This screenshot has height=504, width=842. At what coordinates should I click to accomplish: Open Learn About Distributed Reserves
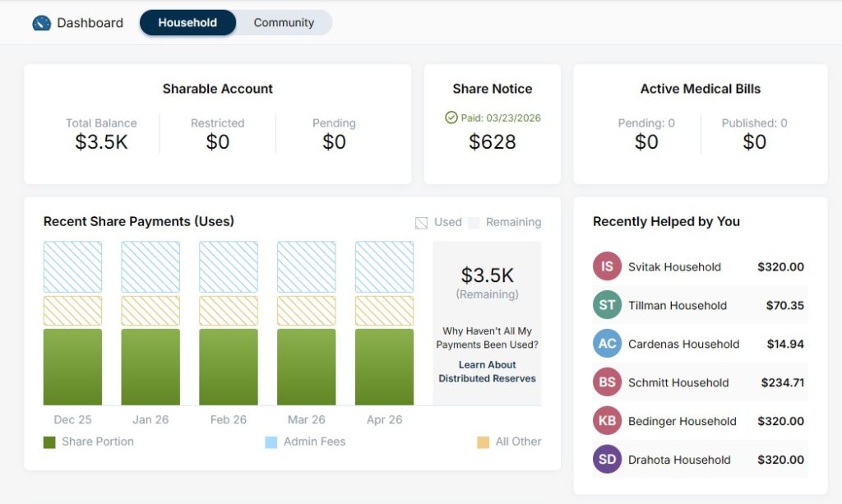click(x=487, y=370)
